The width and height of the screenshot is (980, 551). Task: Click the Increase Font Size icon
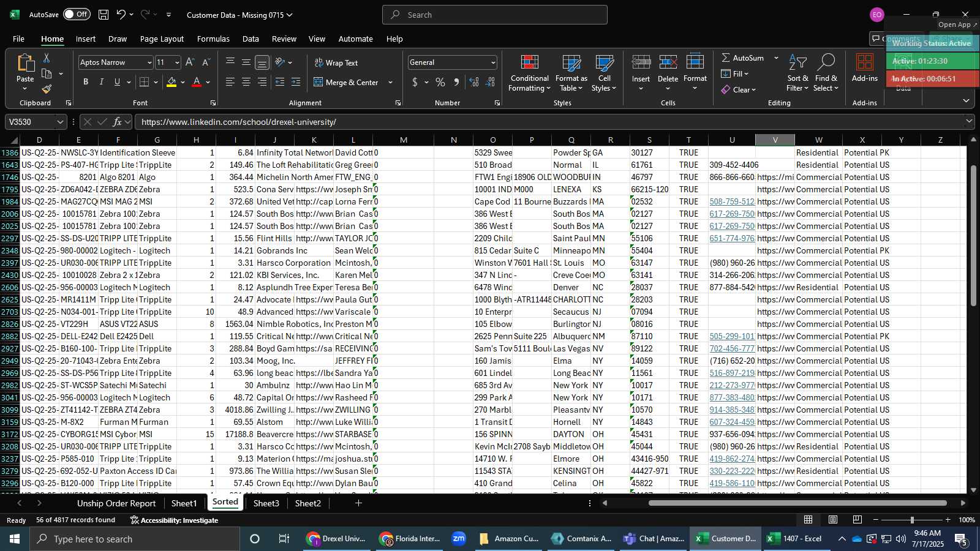tap(190, 62)
